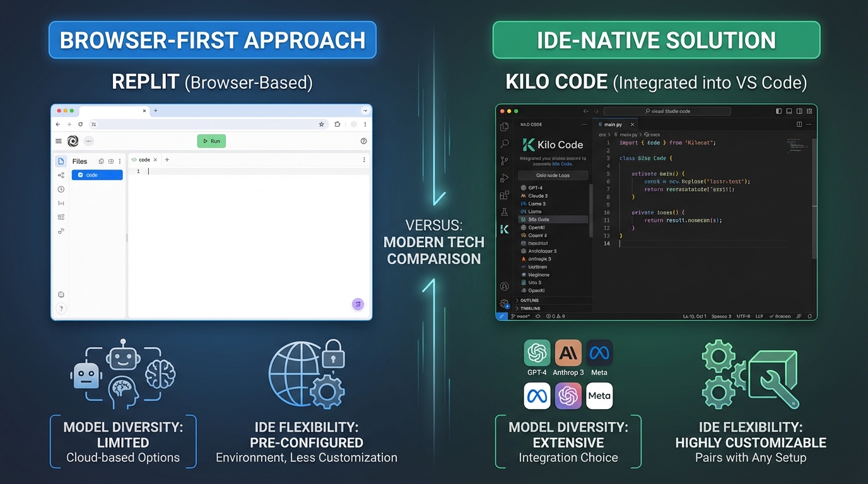Open the Extensions view in VS Code

pos(504,195)
